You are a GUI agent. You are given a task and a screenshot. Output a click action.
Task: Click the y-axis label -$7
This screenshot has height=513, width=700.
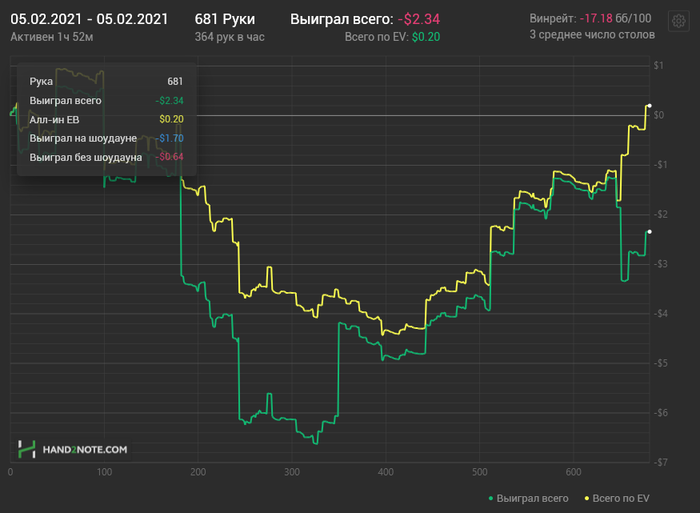(661, 463)
